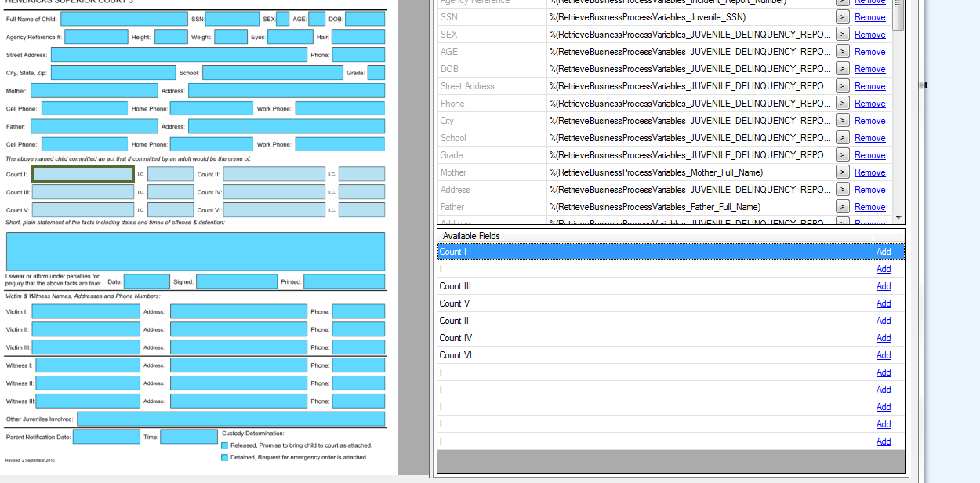Add the Count III available field

(884, 286)
